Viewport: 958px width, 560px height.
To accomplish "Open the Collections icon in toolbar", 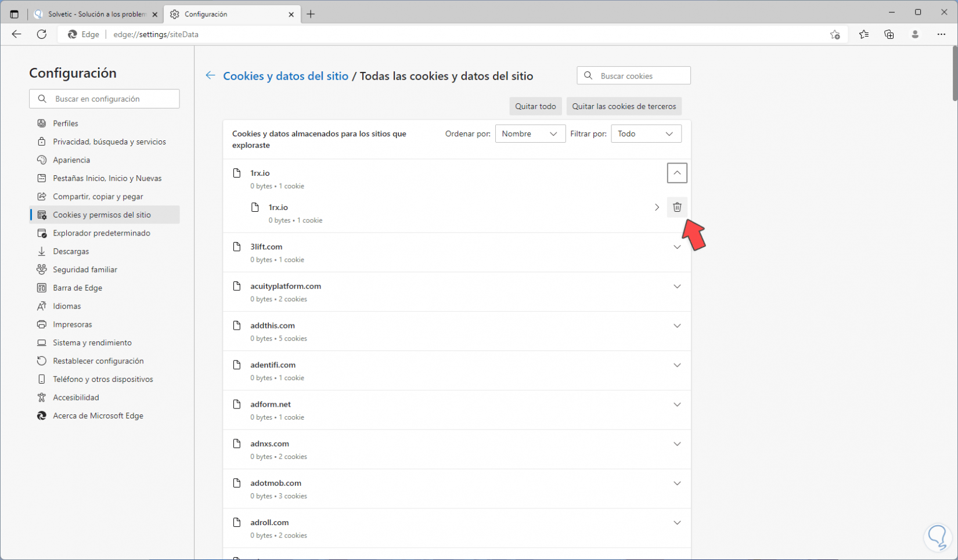I will (x=889, y=34).
